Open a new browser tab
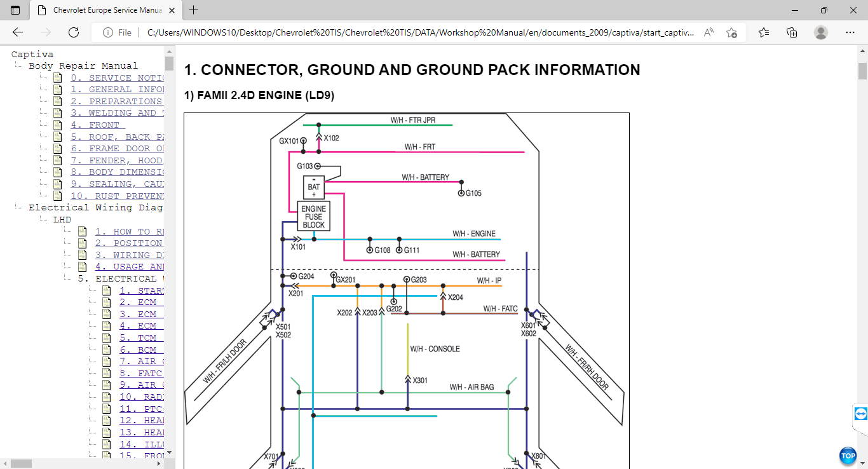The height and width of the screenshot is (469, 868). pyautogui.click(x=194, y=10)
